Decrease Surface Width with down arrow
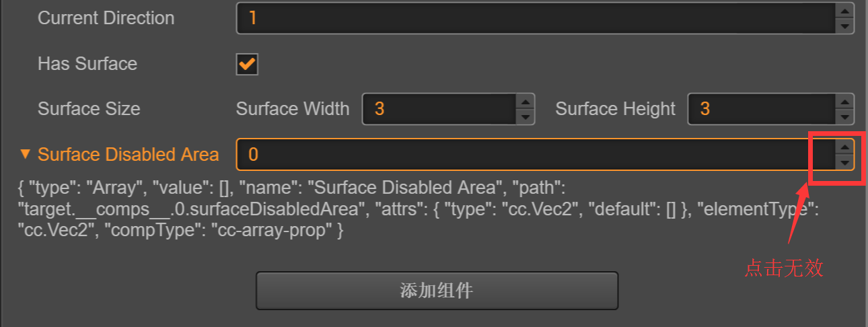This screenshot has width=868, height=327. (x=526, y=116)
